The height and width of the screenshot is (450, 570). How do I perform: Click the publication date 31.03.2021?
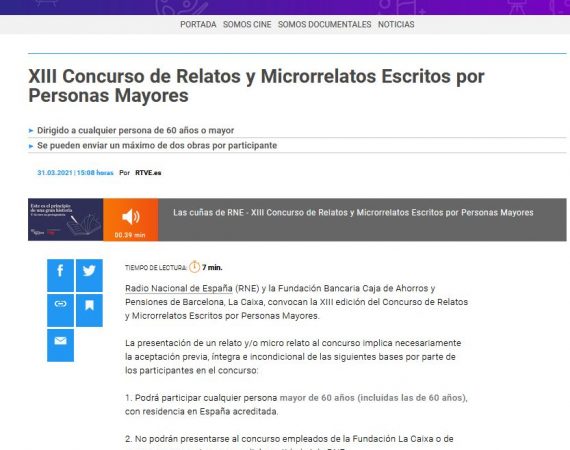click(x=55, y=173)
